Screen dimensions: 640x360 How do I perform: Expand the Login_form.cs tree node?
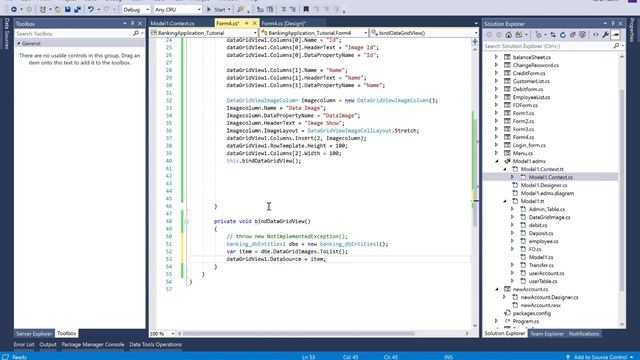497,145
